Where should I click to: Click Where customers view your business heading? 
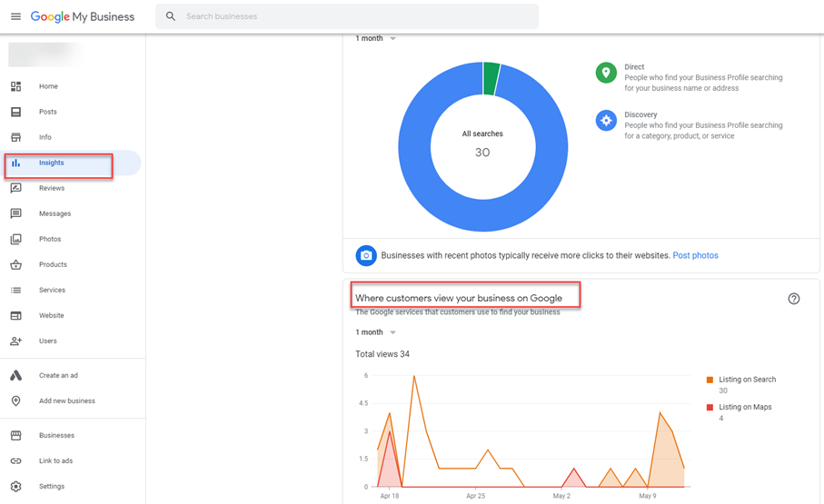(459, 298)
